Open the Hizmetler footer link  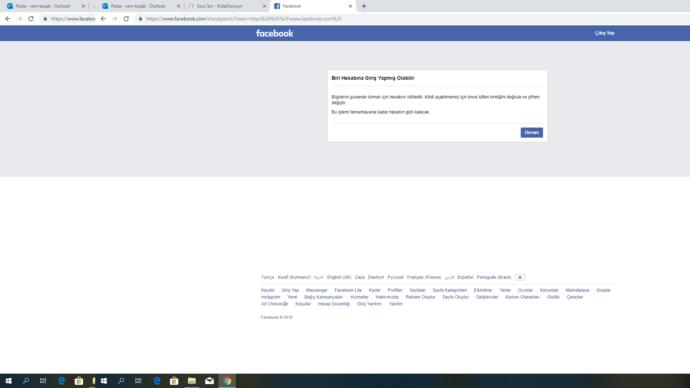(359, 297)
